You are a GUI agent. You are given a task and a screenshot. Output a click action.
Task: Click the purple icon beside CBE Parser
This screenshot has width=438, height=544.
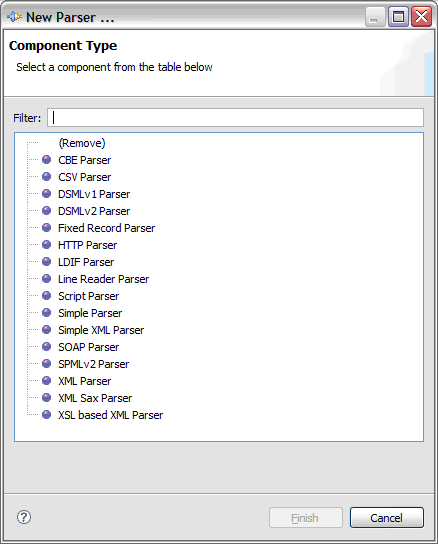point(47,160)
